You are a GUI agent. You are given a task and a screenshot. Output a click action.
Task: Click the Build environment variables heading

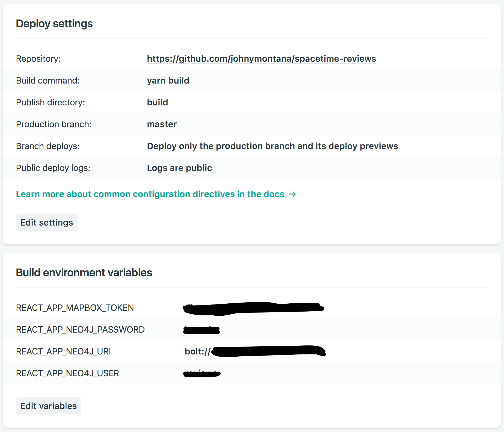84,273
